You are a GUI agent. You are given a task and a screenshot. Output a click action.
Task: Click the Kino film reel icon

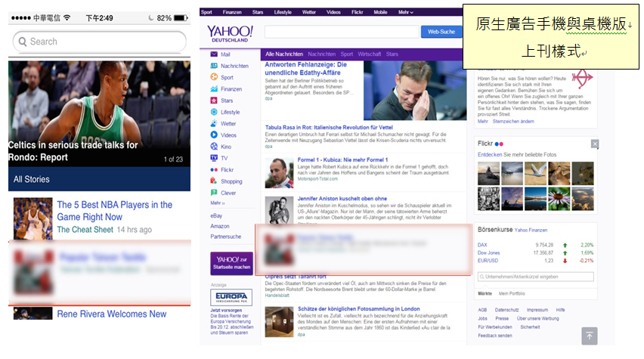click(214, 146)
